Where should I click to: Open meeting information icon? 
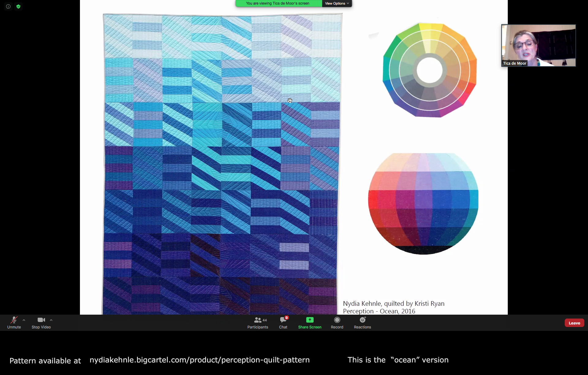point(8,6)
